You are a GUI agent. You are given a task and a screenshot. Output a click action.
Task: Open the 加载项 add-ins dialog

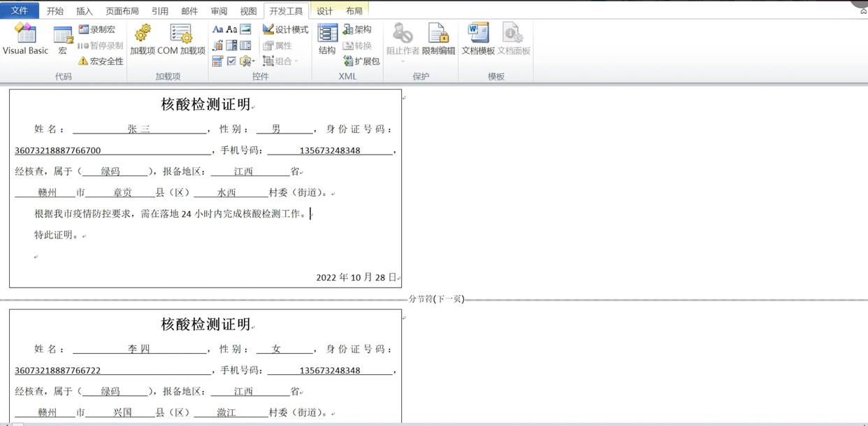142,39
